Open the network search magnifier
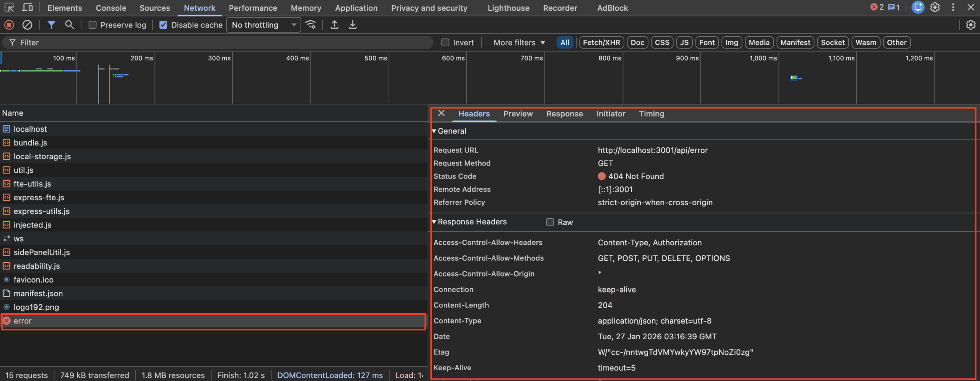This screenshot has height=381, width=980. [69, 25]
